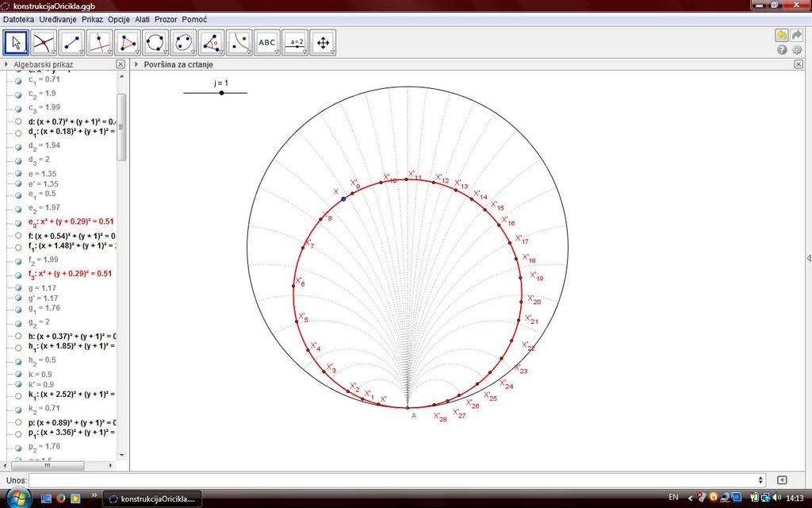Click the volume speaker tray icon

[x=776, y=498]
